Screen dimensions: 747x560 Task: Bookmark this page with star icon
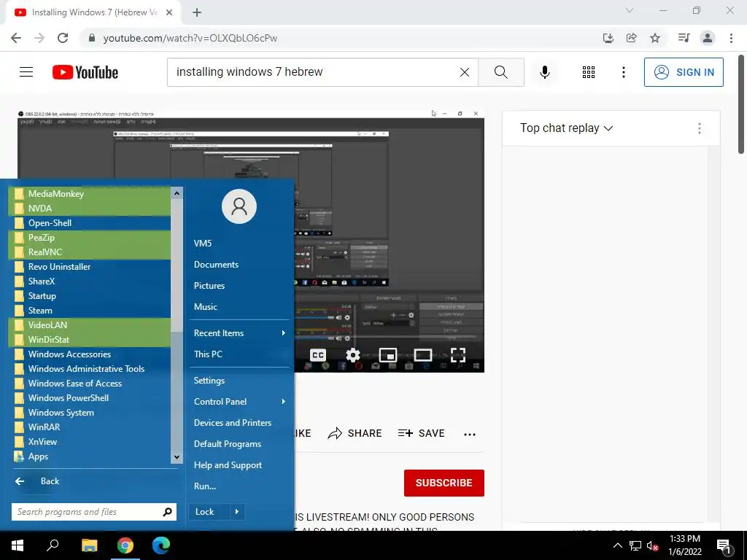(655, 38)
